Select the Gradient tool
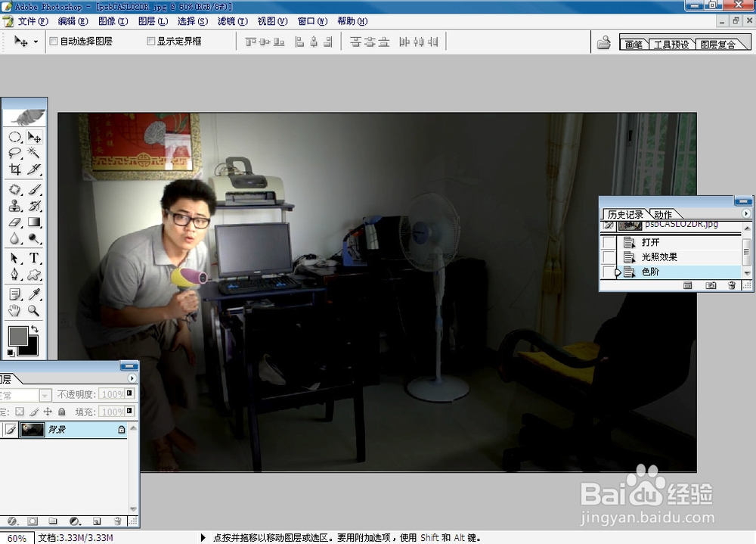This screenshot has width=756, height=544. pos(35,220)
